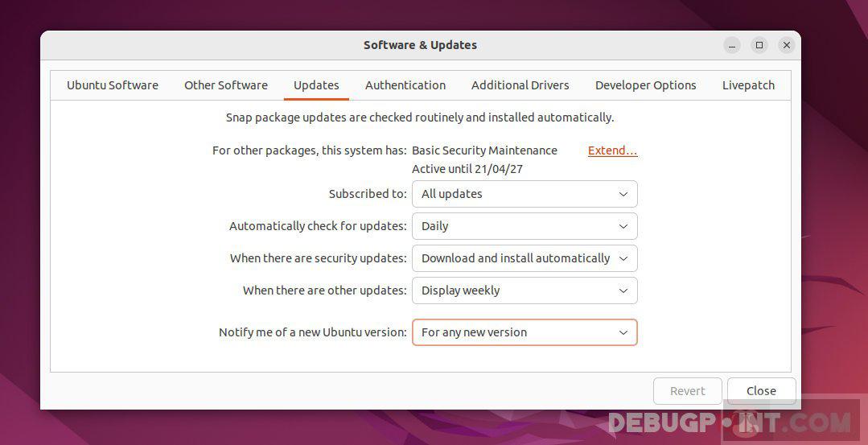Minimize the Software & Updates window

click(x=732, y=45)
